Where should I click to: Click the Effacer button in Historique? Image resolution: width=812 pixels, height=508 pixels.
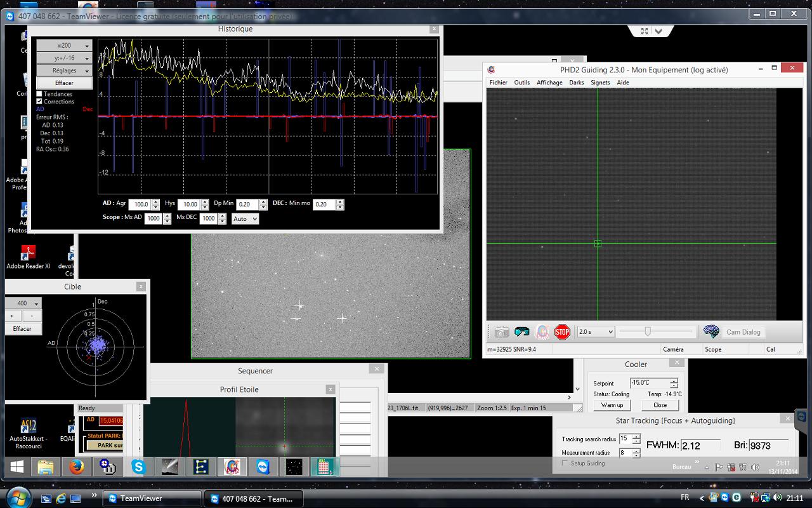point(64,83)
